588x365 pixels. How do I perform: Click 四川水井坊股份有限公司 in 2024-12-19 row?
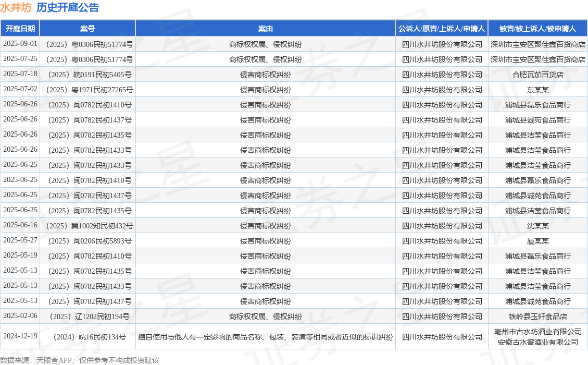[442, 337]
